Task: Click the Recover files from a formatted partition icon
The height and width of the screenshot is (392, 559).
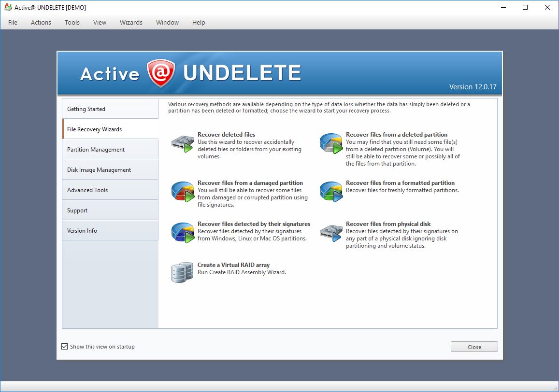Action: (331, 190)
